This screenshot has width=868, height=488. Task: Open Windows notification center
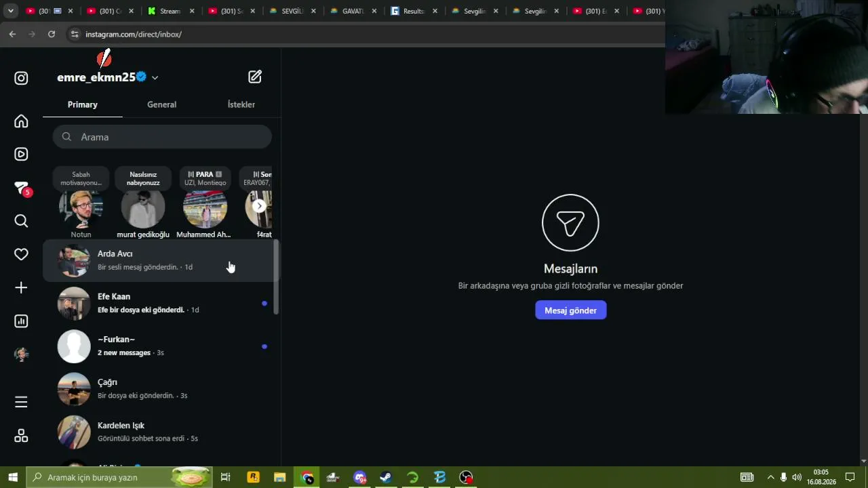coord(850,477)
